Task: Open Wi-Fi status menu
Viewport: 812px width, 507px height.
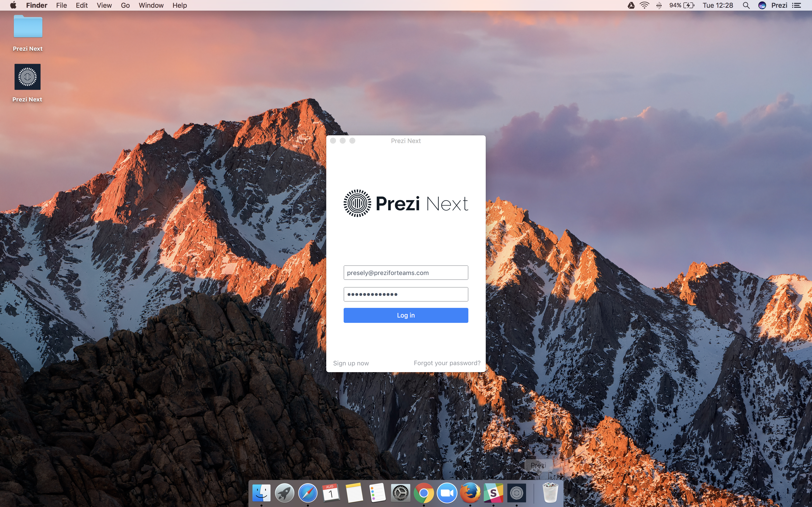Action: tap(644, 5)
